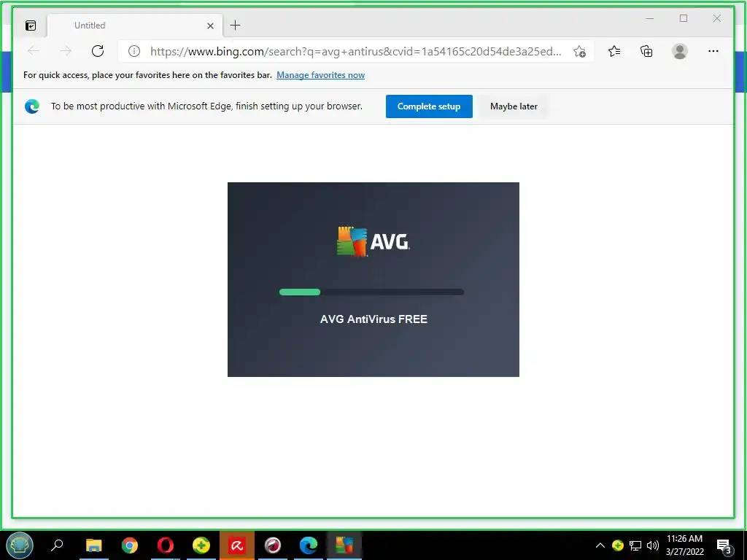The image size is (747, 560).
Task: Open the Favorites list
Action: pos(614,51)
